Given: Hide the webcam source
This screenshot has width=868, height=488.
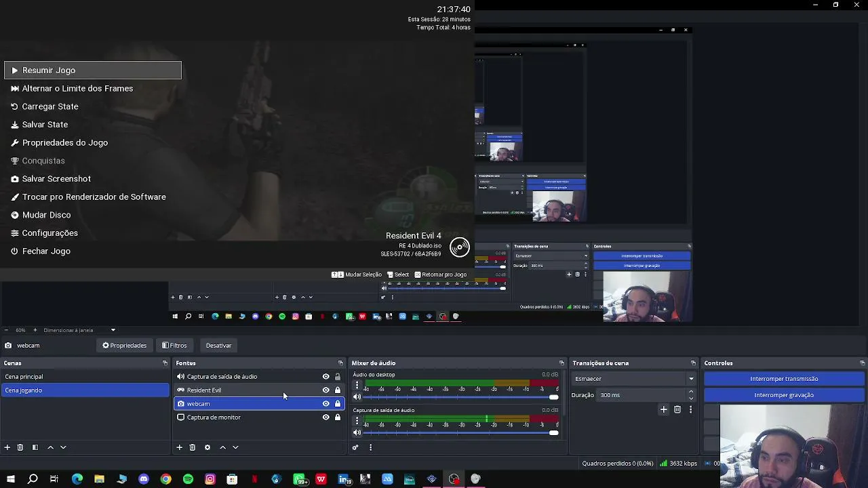Looking at the screenshot, I should [x=325, y=404].
